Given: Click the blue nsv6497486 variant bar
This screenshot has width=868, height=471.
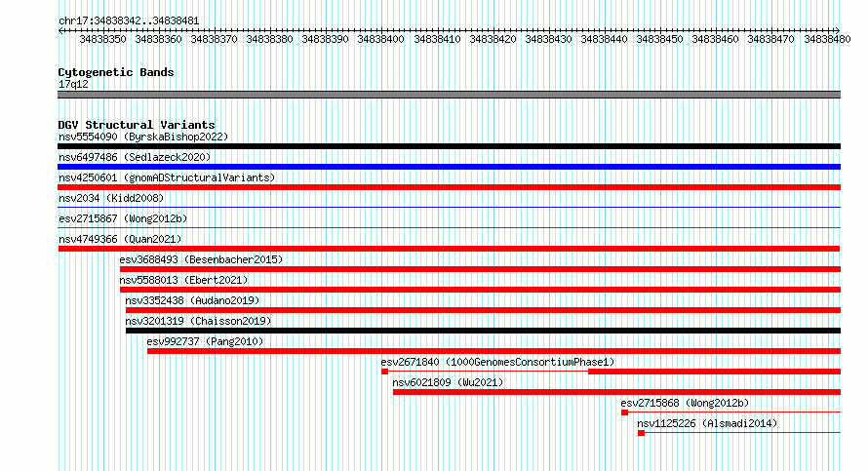Looking at the screenshot, I should point(449,167).
